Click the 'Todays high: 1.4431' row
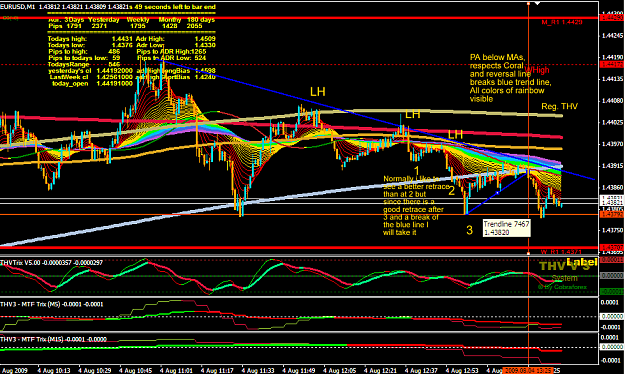 click(90, 39)
